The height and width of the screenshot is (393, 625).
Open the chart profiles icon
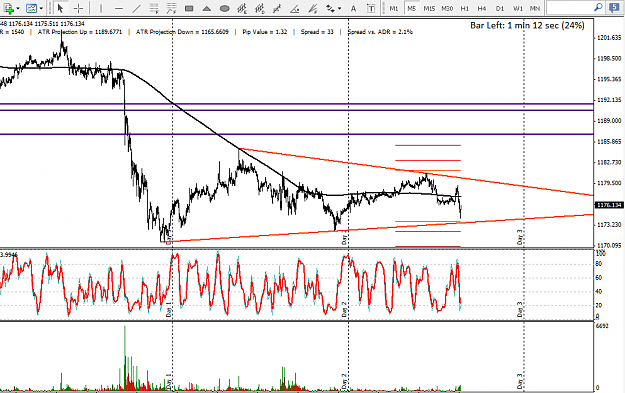pos(31,8)
